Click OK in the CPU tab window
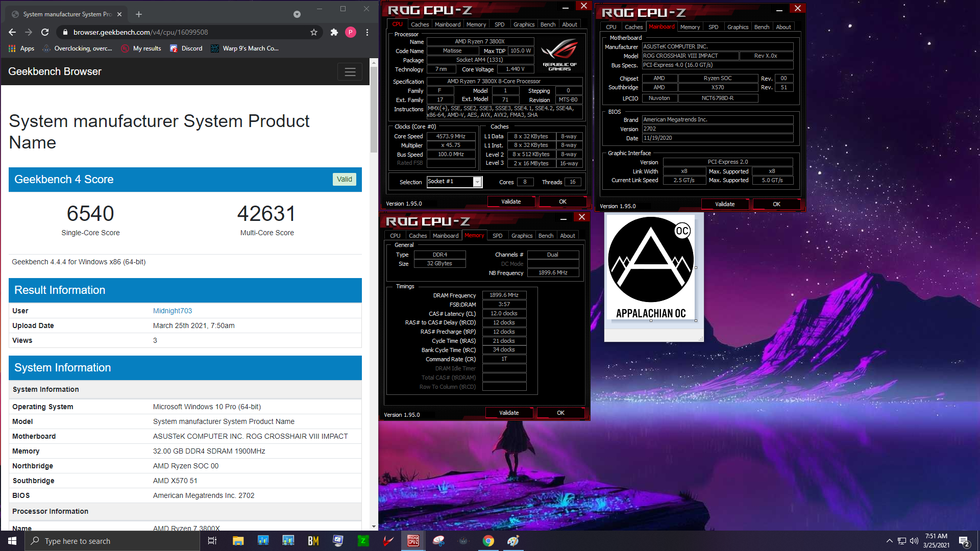The image size is (980, 551). click(562, 202)
